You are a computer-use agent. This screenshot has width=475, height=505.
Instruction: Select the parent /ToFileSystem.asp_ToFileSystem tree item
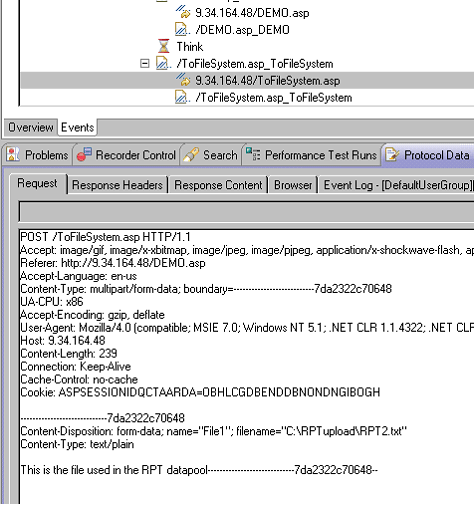click(x=255, y=64)
